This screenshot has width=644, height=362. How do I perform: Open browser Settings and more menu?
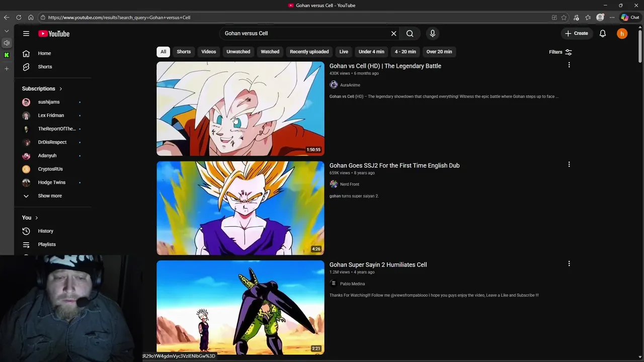click(612, 18)
